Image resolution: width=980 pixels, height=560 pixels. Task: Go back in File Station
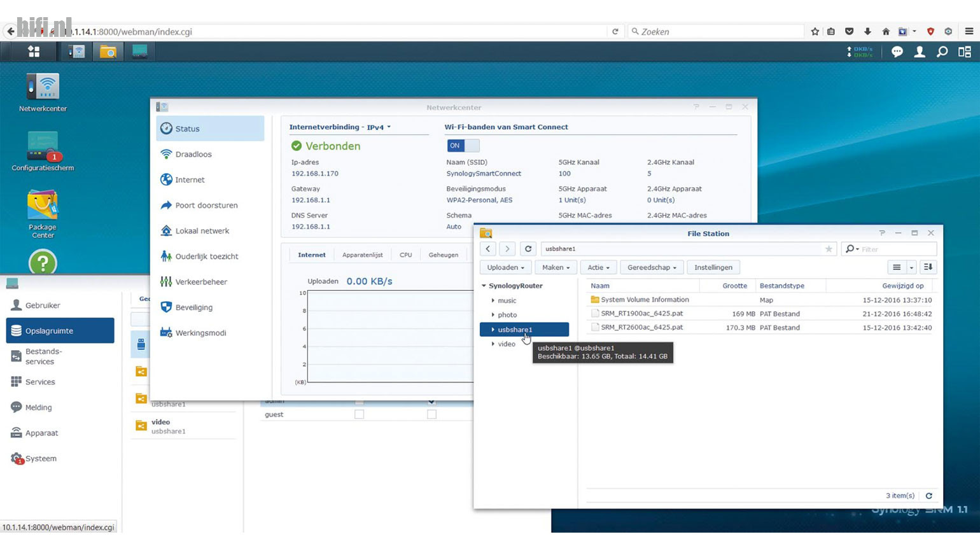[x=488, y=249]
